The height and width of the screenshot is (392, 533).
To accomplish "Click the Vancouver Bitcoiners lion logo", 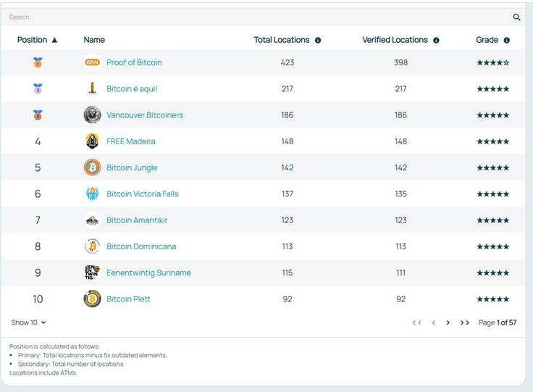I will point(92,114).
